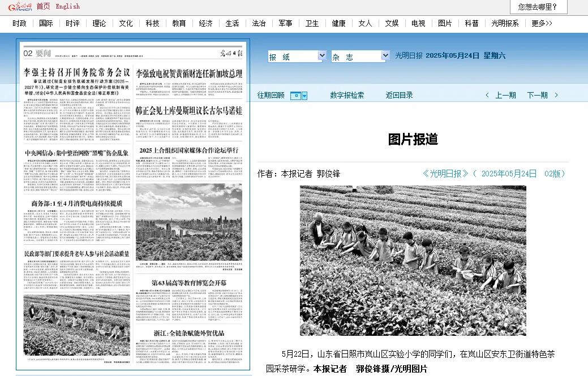The height and width of the screenshot is (376, 588).
Task: Open the 理论 channel
Action: [99, 23]
